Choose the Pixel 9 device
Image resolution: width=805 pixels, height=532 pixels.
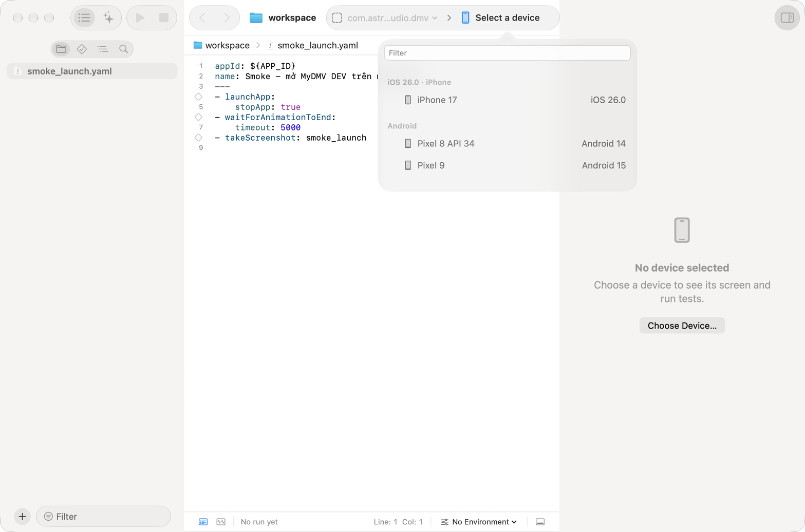coord(507,165)
